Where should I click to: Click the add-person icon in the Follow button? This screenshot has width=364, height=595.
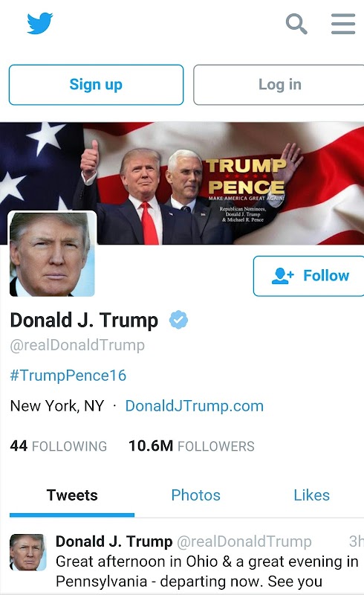coord(282,276)
